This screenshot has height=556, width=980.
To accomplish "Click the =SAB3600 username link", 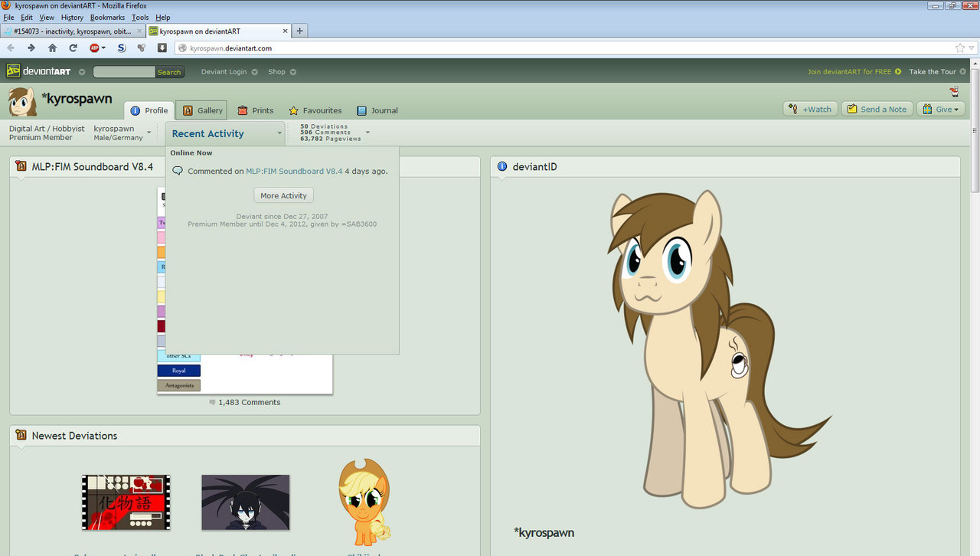I will point(358,224).
